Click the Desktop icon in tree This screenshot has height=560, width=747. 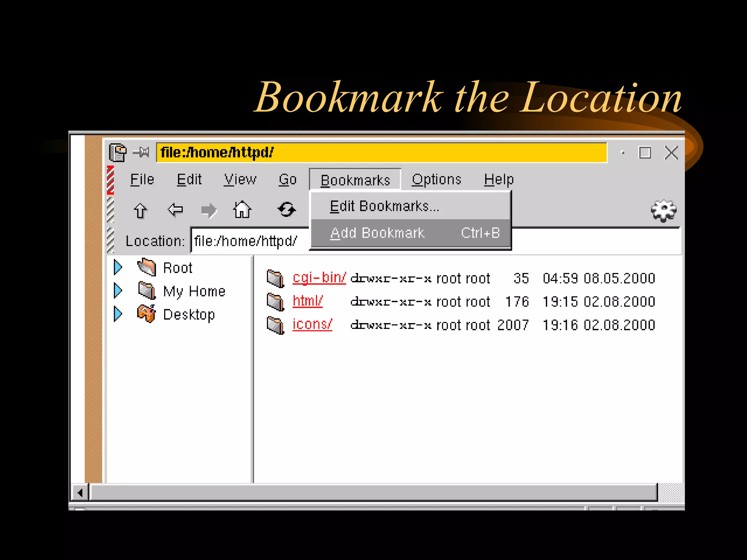pos(147,314)
